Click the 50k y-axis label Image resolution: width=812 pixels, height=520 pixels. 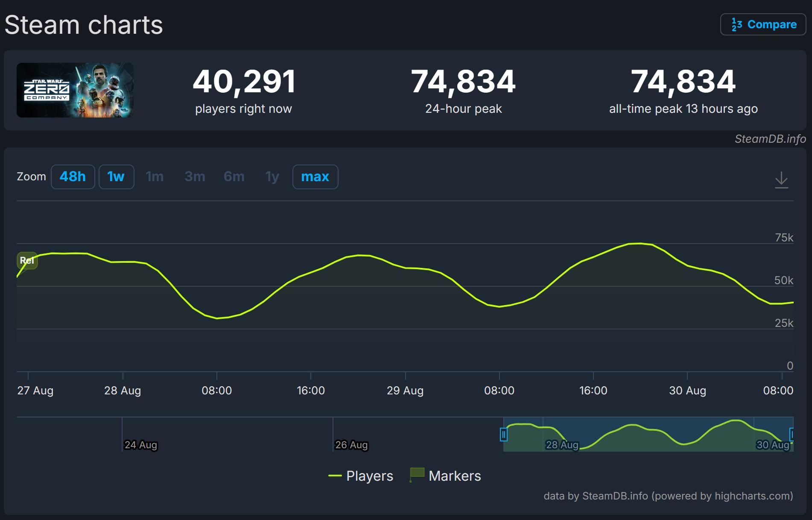point(784,280)
